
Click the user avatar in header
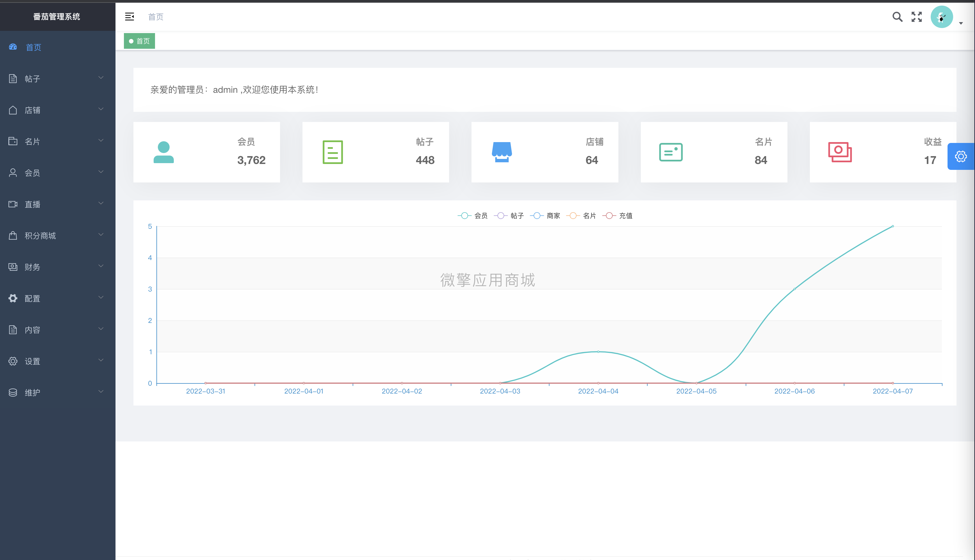942,17
